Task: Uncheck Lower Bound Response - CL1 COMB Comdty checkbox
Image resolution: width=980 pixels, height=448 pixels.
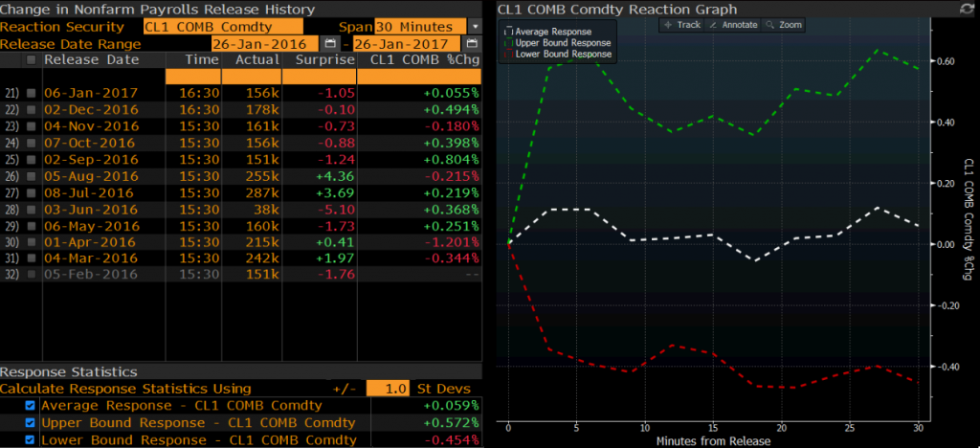Action: (30, 440)
